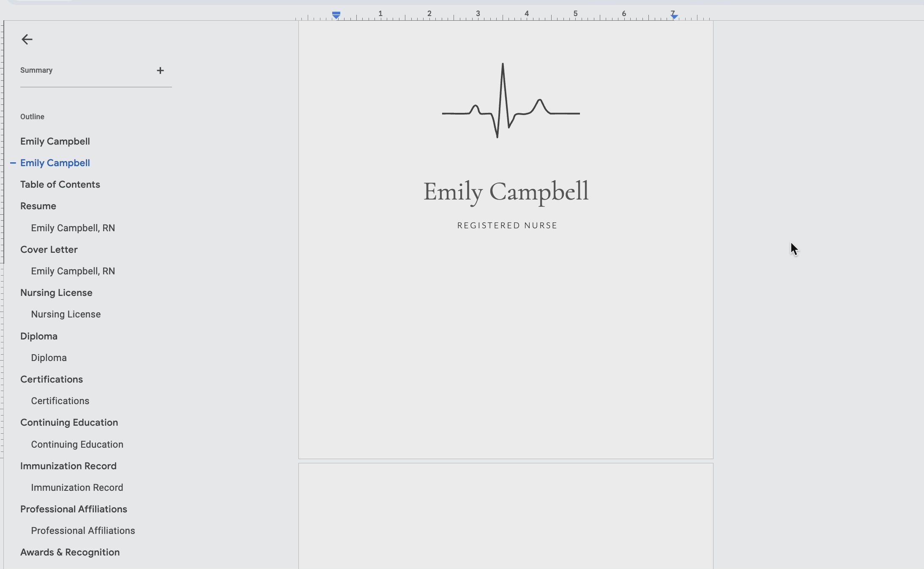Image resolution: width=924 pixels, height=569 pixels.
Task: Go to Nursing License main heading
Action: (x=56, y=293)
